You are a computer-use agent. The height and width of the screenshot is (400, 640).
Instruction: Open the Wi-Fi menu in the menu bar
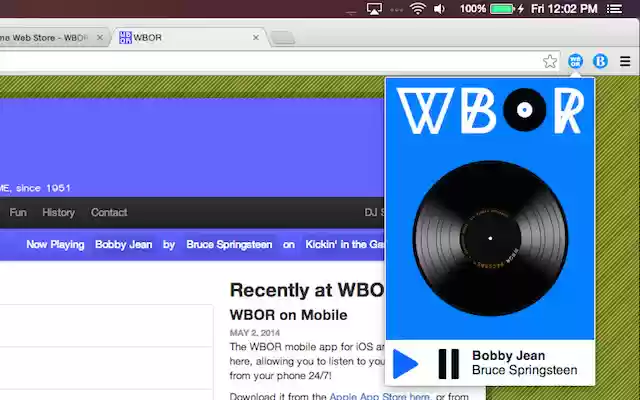[418, 9]
